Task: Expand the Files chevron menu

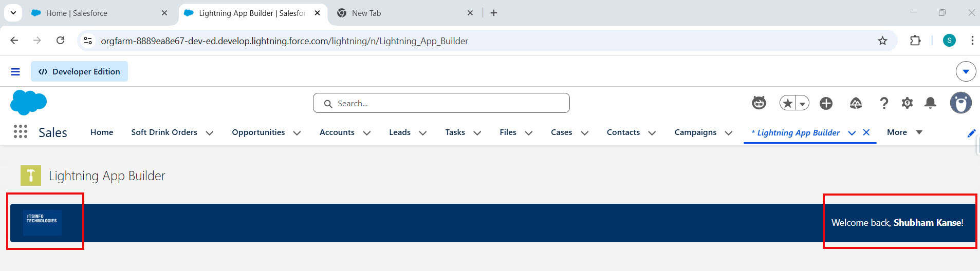Action: tap(529, 133)
